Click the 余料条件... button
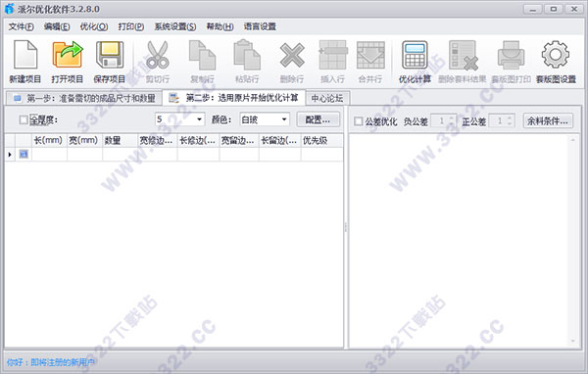This screenshot has height=374, width=588. (548, 120)
